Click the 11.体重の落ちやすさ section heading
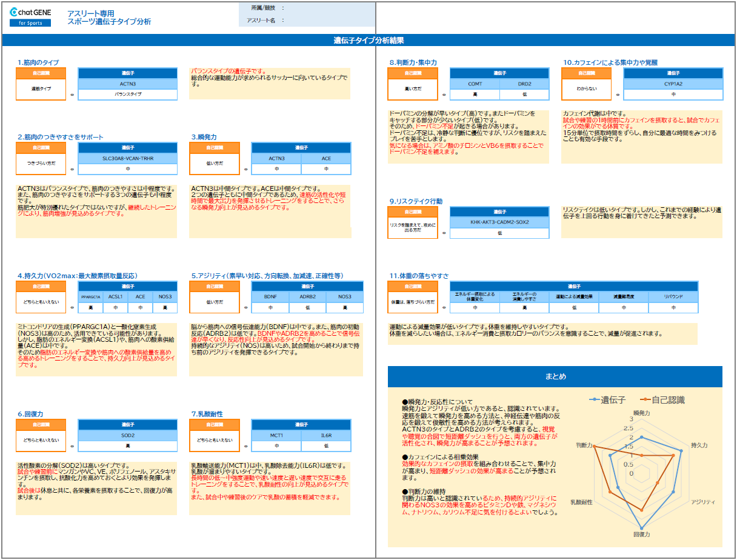 419,276
